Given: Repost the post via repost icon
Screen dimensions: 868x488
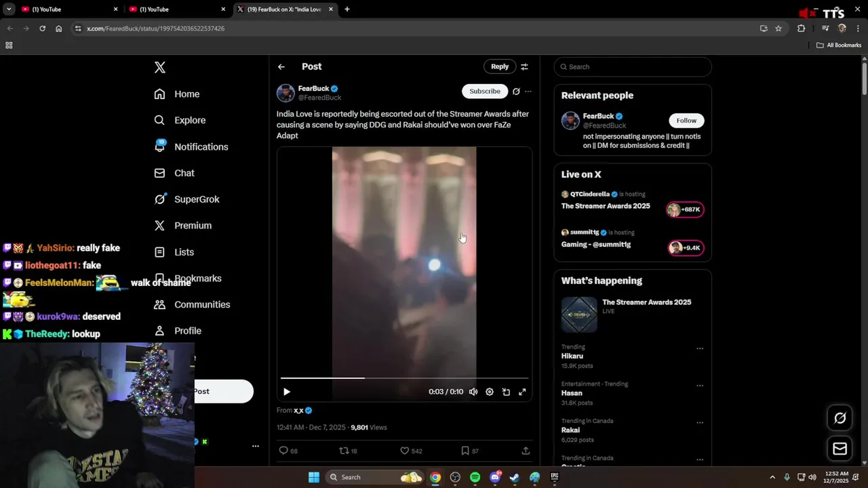Looking at the screenshot, I should pyautogui.click(x=344, y=451).
